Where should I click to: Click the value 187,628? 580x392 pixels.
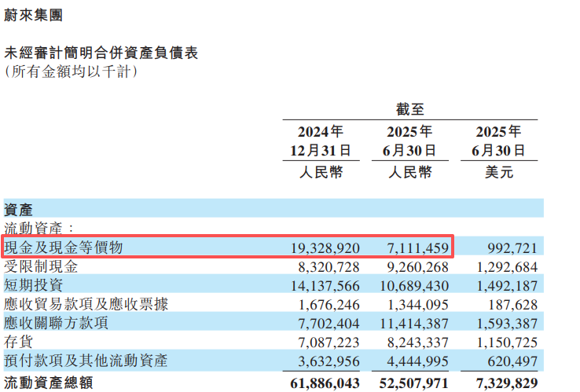tap(513, 305)
